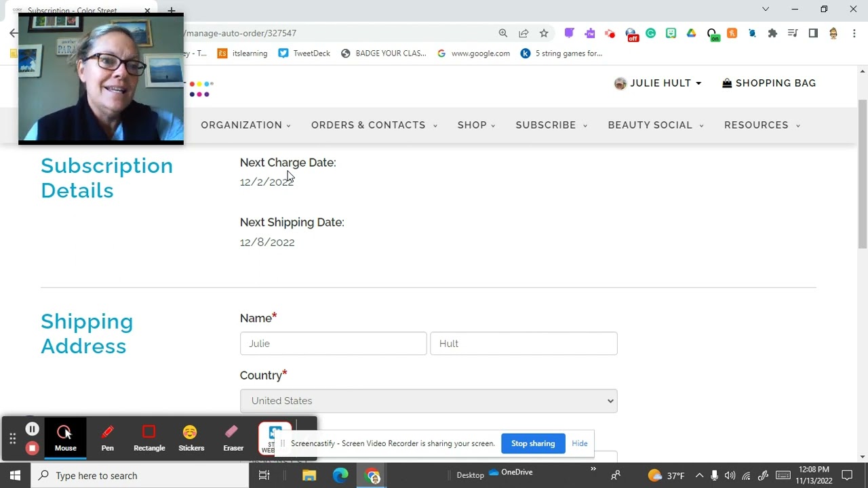The width and height of the screenshot is (868, 488).
Task: Open a new browser tab with plus button
Action: [172, 11]
